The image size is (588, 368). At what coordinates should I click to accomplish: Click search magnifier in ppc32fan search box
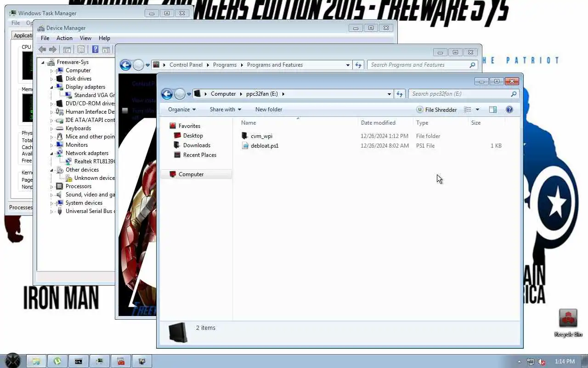(x=514, y=94)
